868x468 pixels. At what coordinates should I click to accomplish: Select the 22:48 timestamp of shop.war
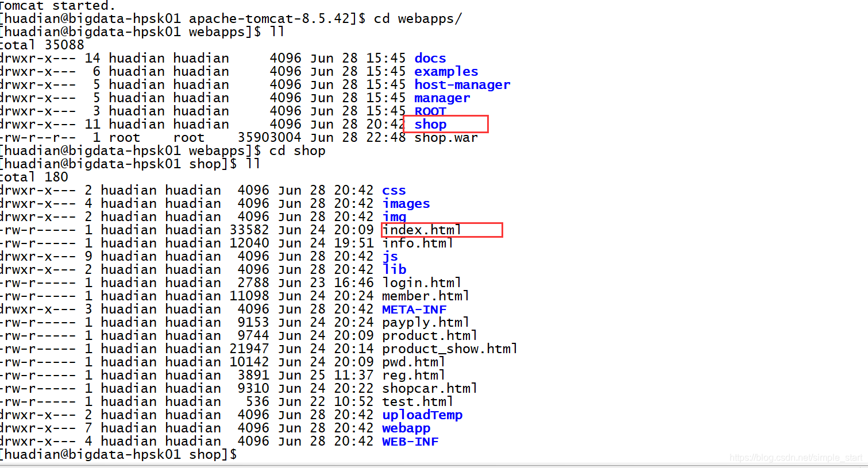[x=386, y=138]
